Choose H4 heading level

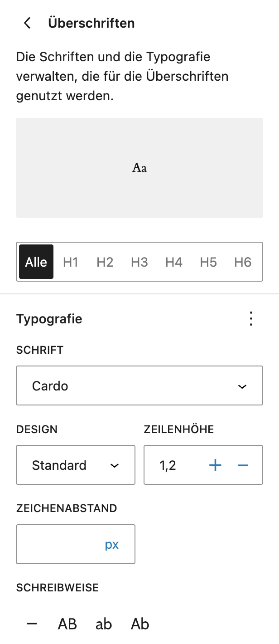[x=174, y=262]
